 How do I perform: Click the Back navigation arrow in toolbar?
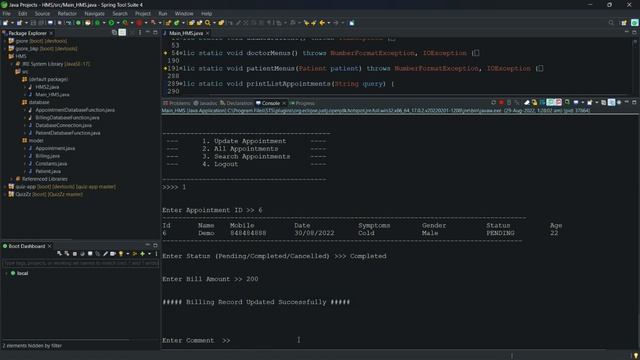point(322,23)
